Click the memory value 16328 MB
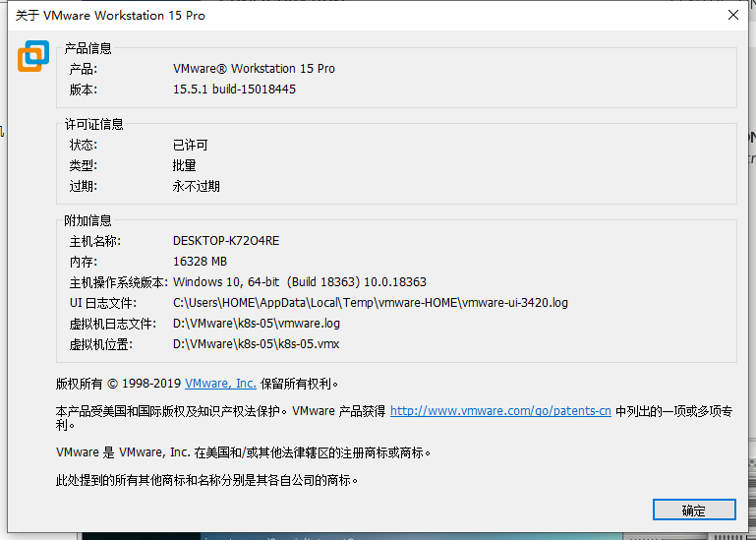This screenshot has height=540, width=756. [200, 262]
